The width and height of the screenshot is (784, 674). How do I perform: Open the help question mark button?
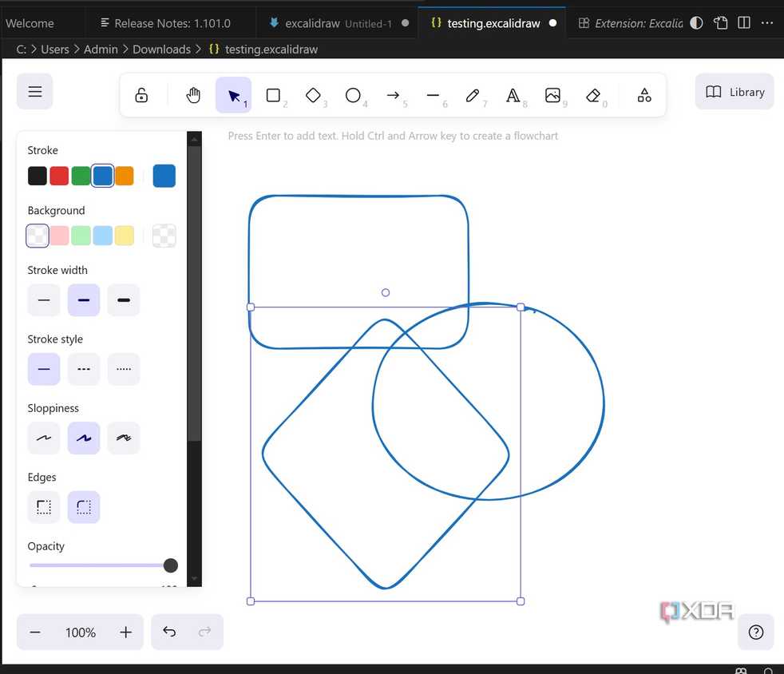pyautogui.click(x=755, y=632)
